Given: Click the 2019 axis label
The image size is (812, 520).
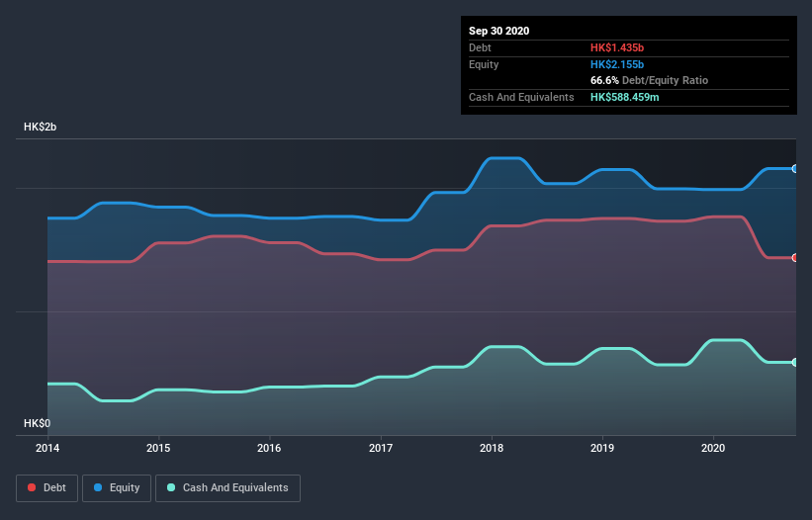Looking at the screenshot, I should (x=602, y=448).
